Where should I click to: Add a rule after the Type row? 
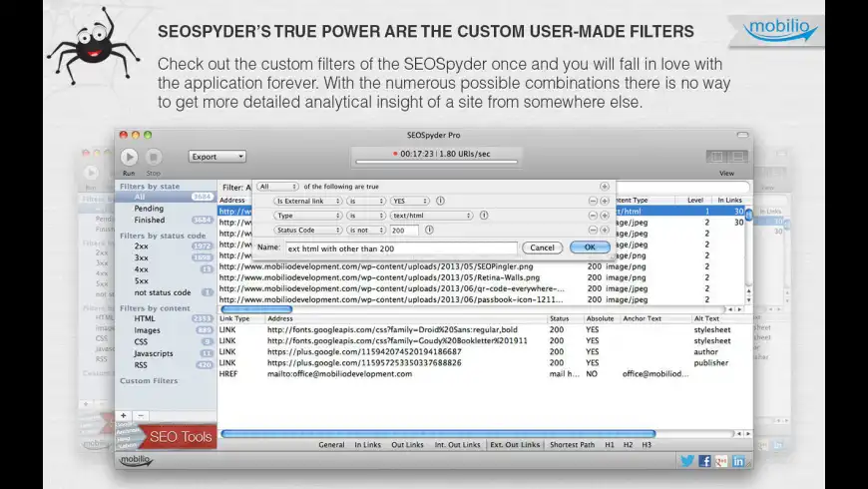pos(605,216)
